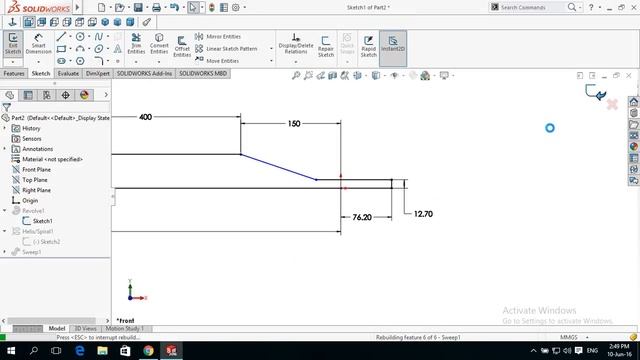Switch to the 3D Views tab
Viewport: 640px width, 360px height.
85,329
